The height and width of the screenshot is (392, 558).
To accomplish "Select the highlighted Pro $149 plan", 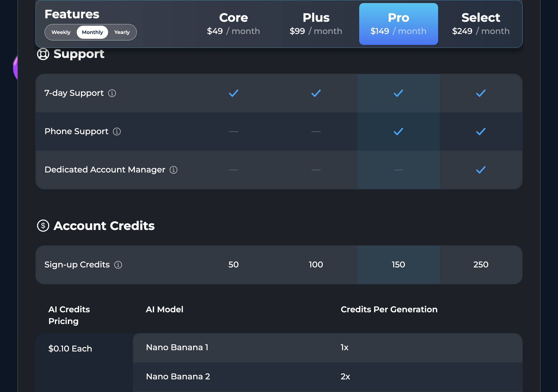I will [399, 24].
